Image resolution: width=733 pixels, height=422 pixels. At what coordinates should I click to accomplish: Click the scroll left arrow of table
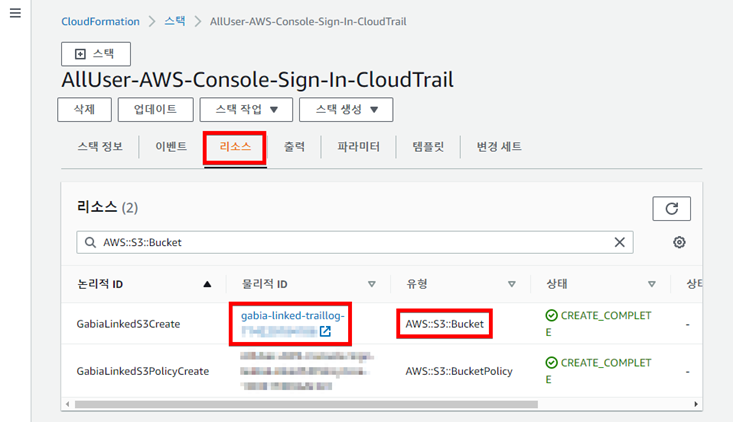(68, 404)
